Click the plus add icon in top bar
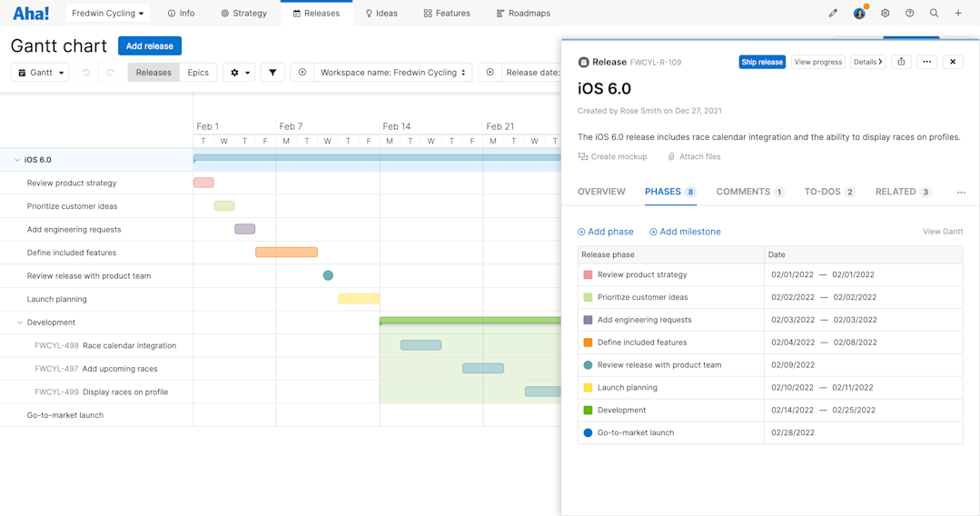980x516 pixels. coord(958,13)
